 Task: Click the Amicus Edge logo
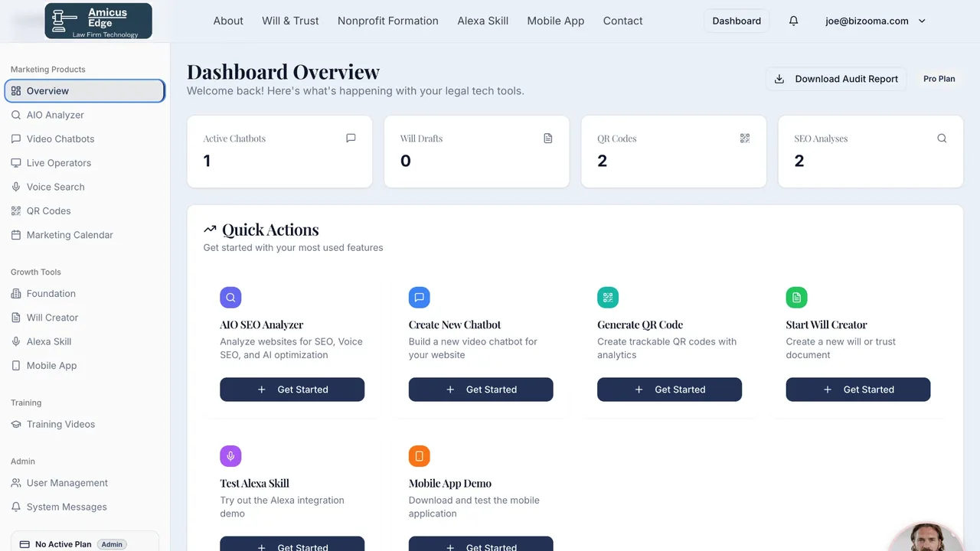pos(99,21)
